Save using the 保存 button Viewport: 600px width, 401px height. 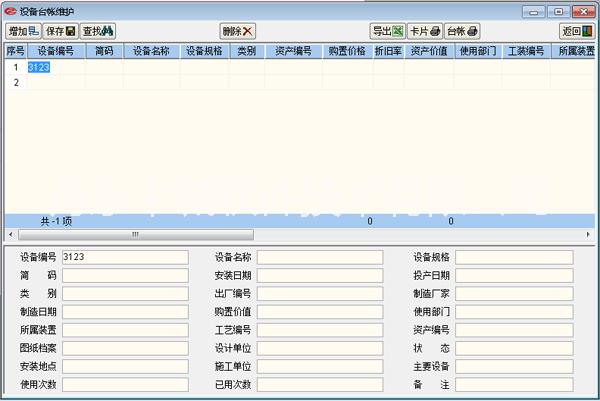click(x=60, y=31)
